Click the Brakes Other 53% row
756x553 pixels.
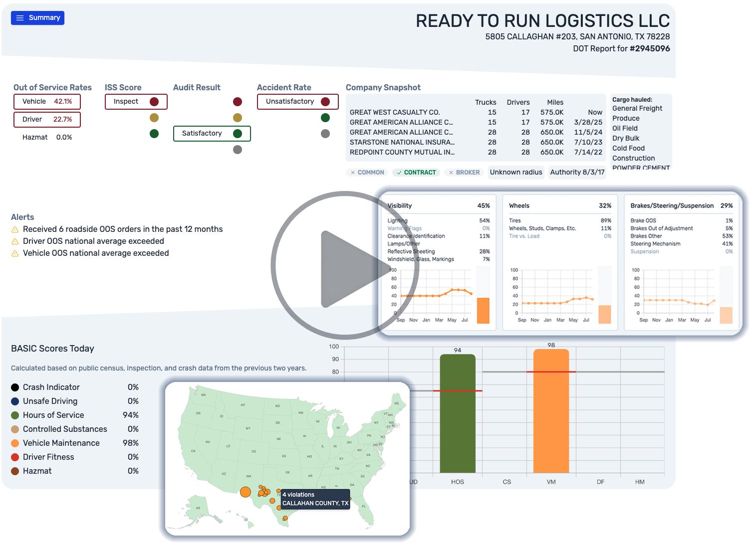(682, 236)
